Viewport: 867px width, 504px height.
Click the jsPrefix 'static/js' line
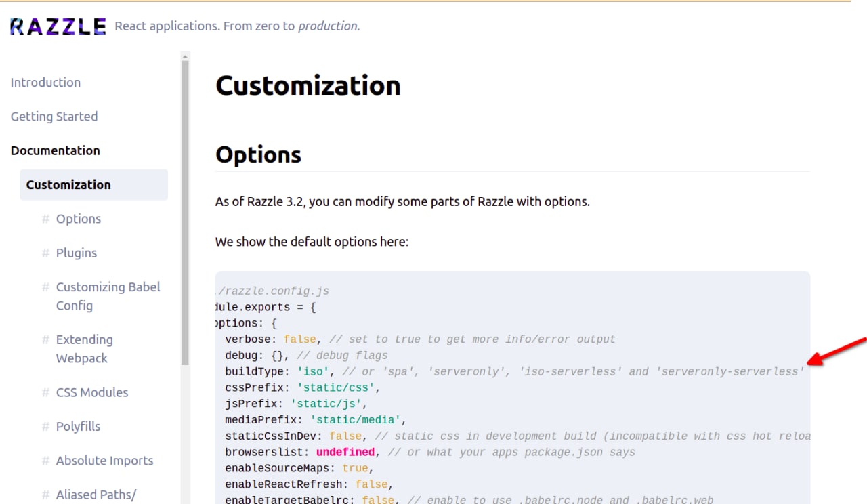(296, 404)
